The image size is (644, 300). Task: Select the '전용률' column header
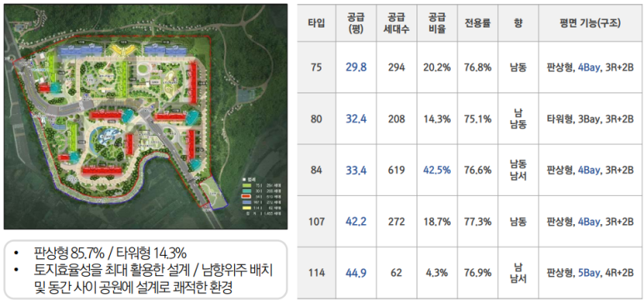point(477,23)
